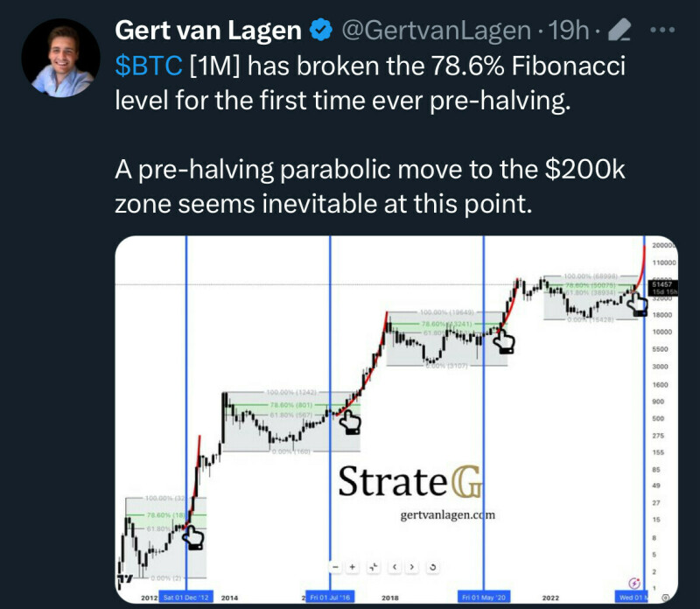Click the $BTC cashtag link
The image size is (700, 609).
(x=149, y=66)
